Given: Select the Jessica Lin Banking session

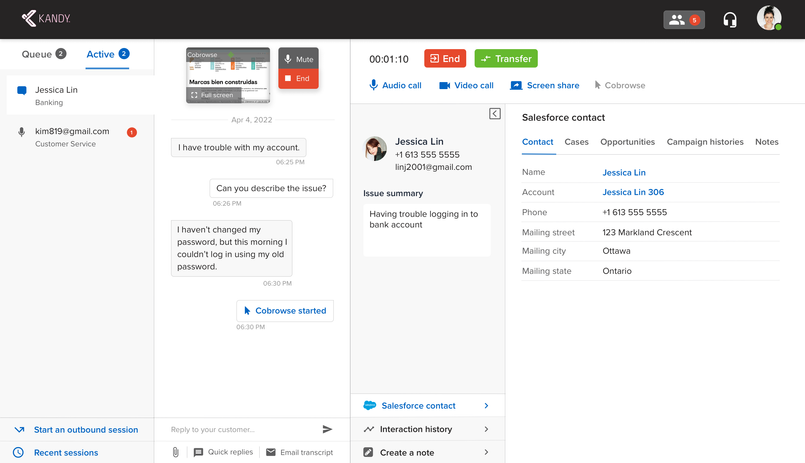Looking at the screenshot, I should pyautogui.click(x=80, y=95).
